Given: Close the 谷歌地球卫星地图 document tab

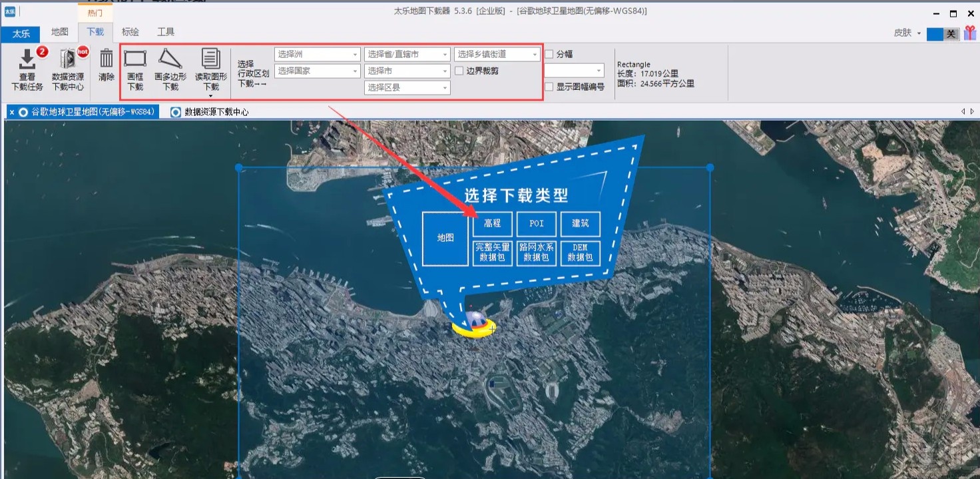Looking at the screenshot, I should (x=12, y=112).
